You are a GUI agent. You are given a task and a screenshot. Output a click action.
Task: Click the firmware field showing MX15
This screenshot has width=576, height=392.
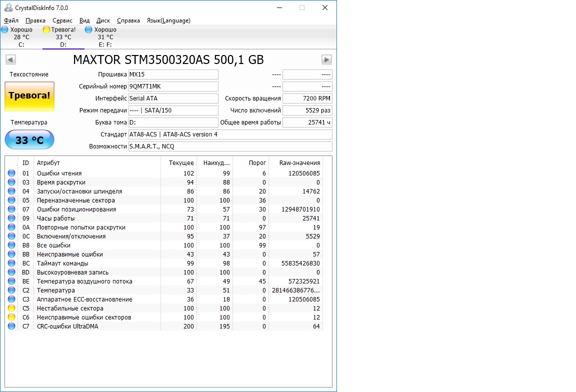tap(173, 74)
